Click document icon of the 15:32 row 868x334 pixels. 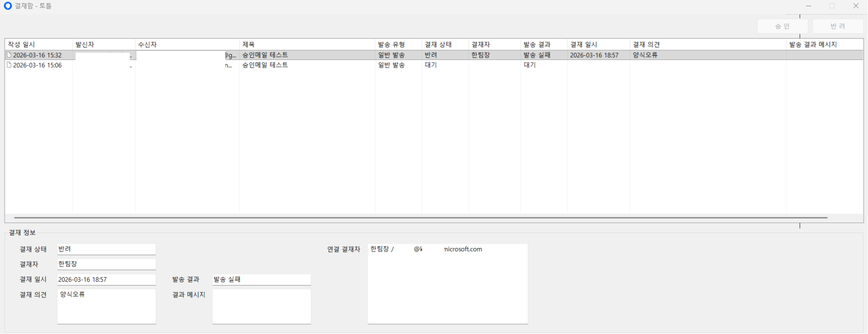(9, 55)
